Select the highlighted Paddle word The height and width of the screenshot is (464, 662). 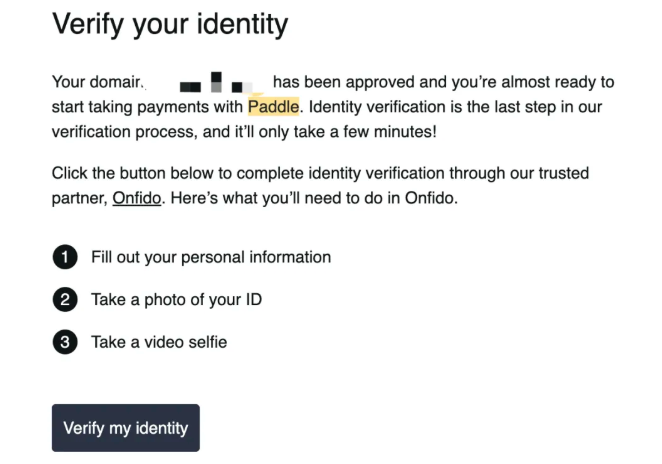[274, 107]
